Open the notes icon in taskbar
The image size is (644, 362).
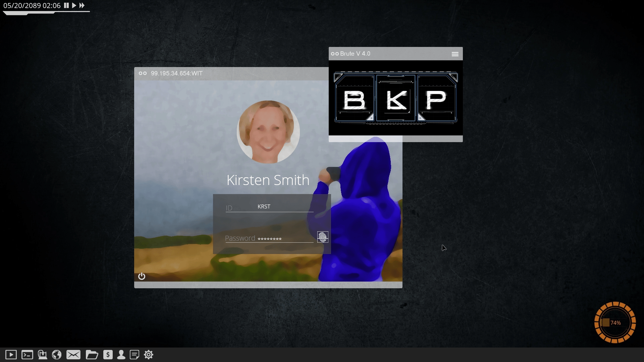point(135,355)
